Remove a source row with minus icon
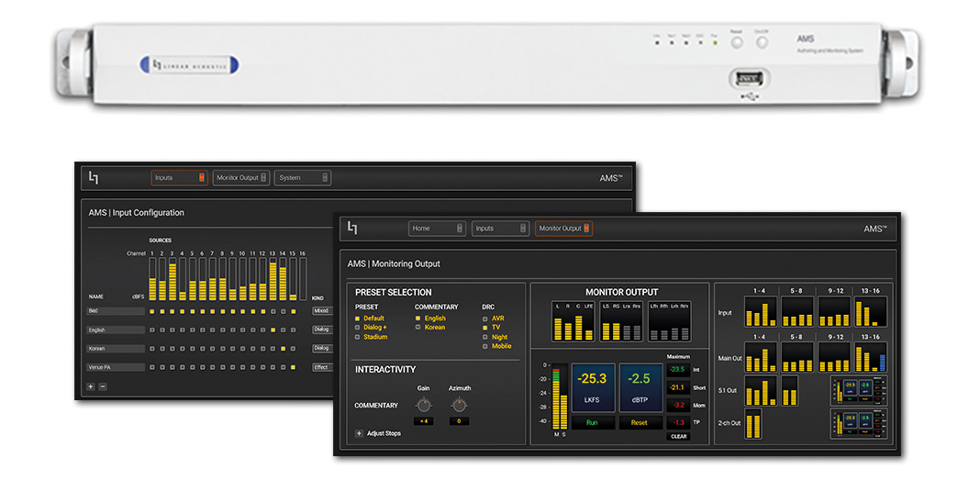Screen dimensions: 980x481 [103, 386]
